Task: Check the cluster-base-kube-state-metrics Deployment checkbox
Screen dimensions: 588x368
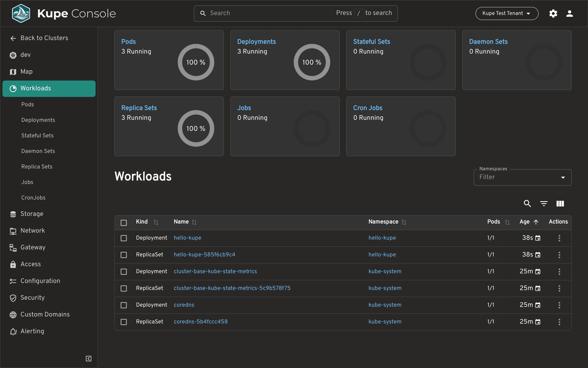Action: point(124,272)
